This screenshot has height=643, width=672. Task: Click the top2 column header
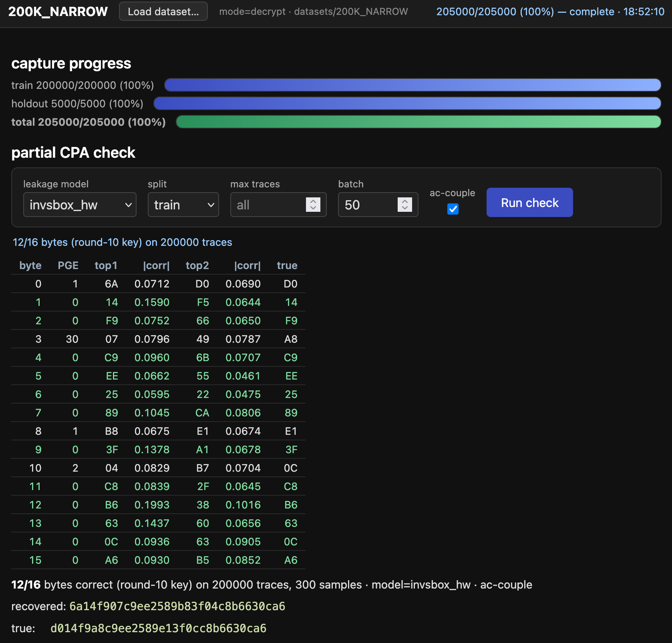197,265
